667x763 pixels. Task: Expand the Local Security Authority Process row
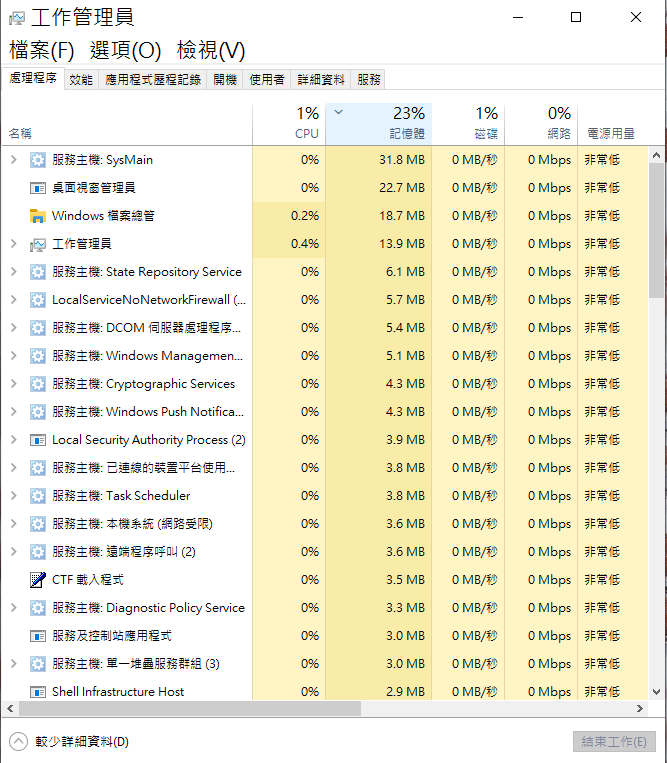[14, 440]
